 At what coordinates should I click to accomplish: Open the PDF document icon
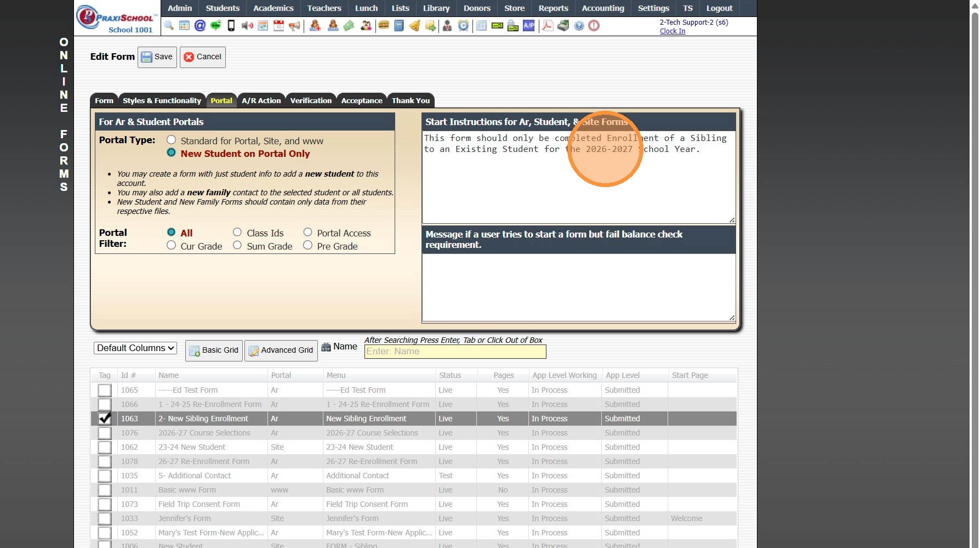548,26
